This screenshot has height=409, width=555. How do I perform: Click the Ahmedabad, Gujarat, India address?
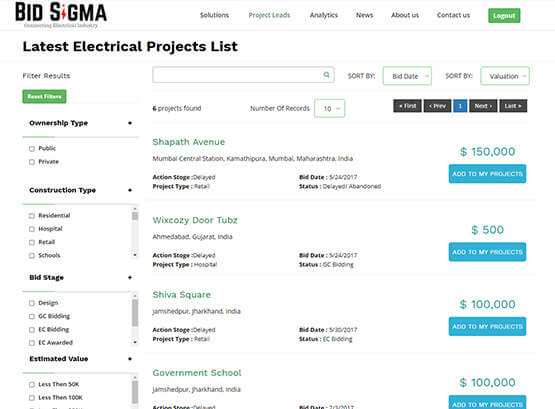tap(193, 237)
